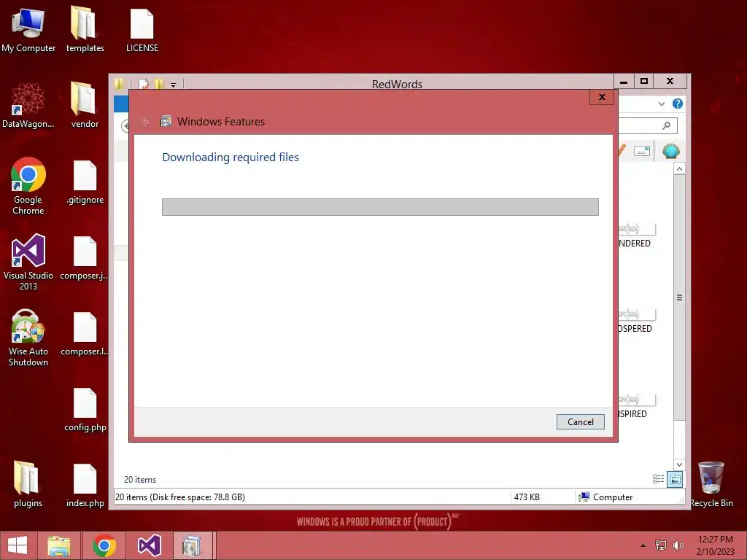The width and height of the screenshot is (747, 560).
Task: Click the folder icon left of RedWords title
Action: point(119,85)
